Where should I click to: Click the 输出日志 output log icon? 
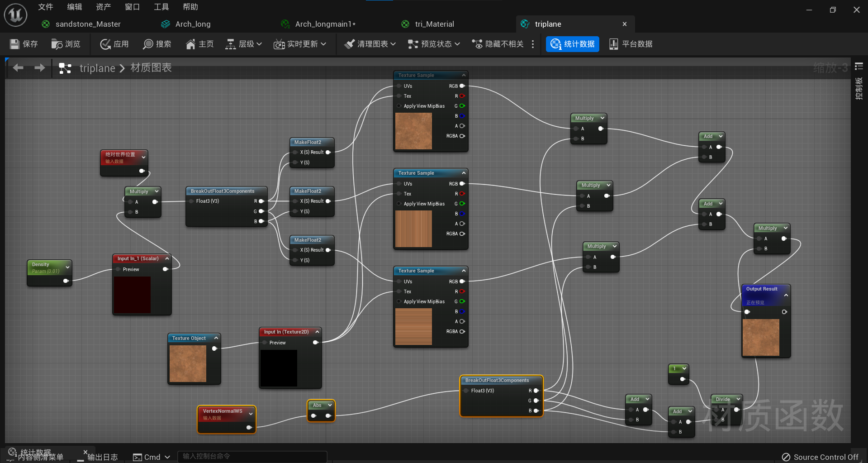click(x=81, y=457)
